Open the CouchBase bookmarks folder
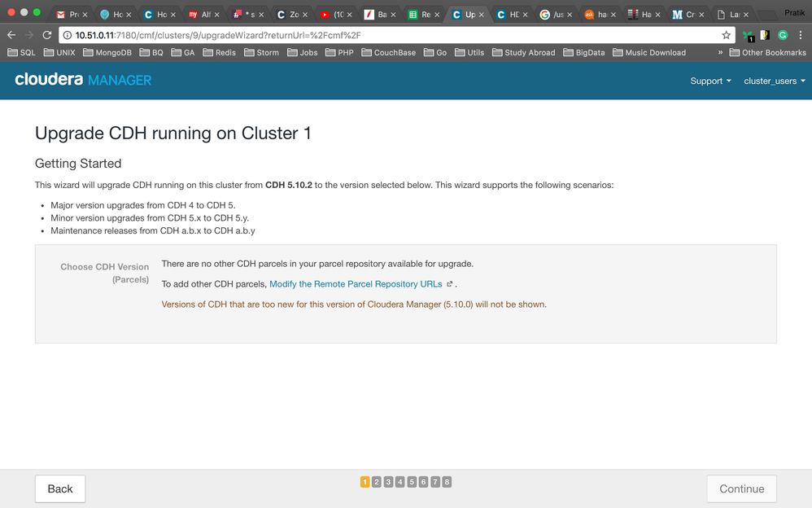This screenshot has width=812, height=508. [x=388, y=52]
